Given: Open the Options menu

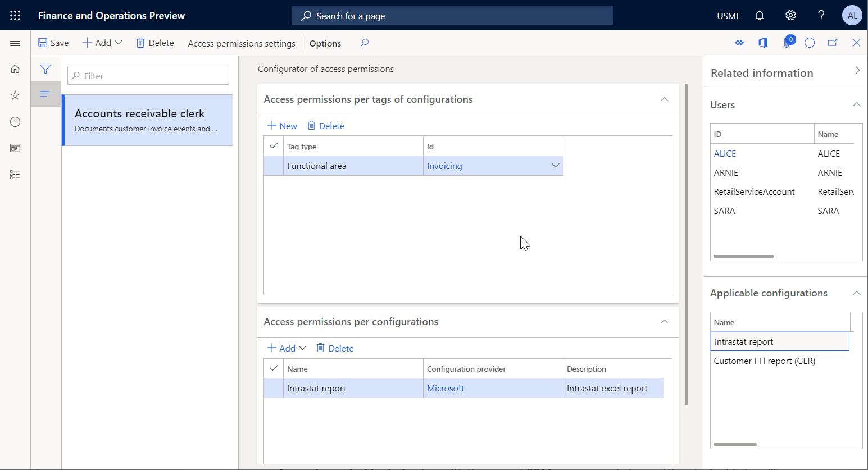Looking at the screenshot, I should click(x=325, y=43).
